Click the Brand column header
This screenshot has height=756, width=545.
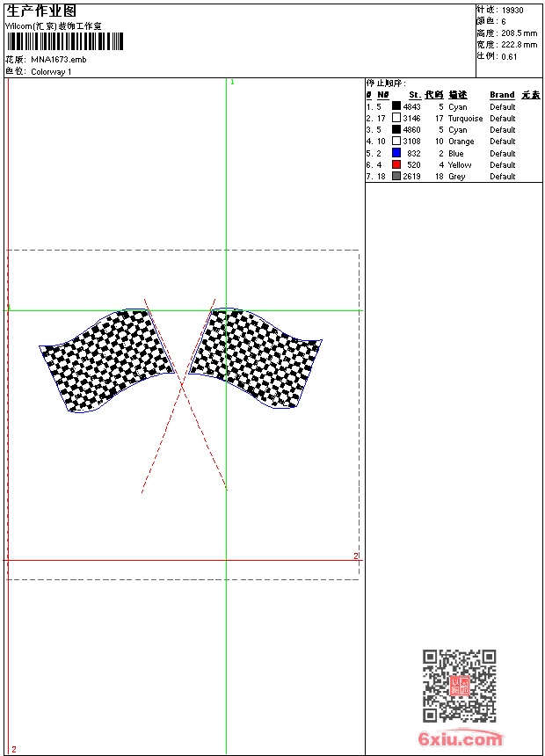click(x=502, y=95)
